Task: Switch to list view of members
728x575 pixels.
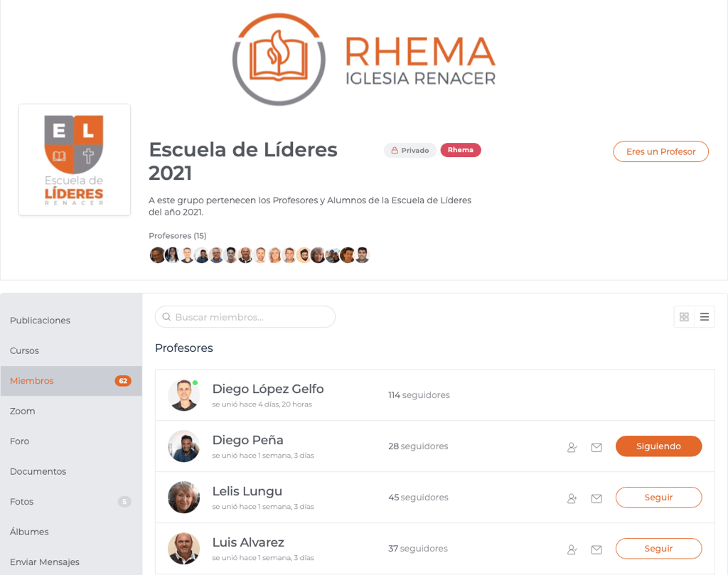Action: point(705,317)
